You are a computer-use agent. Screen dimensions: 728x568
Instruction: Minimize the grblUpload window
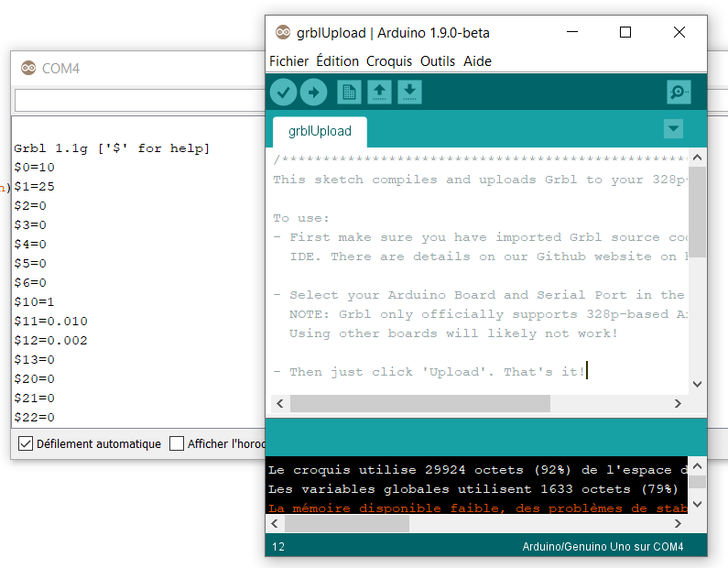coord(572,32)
